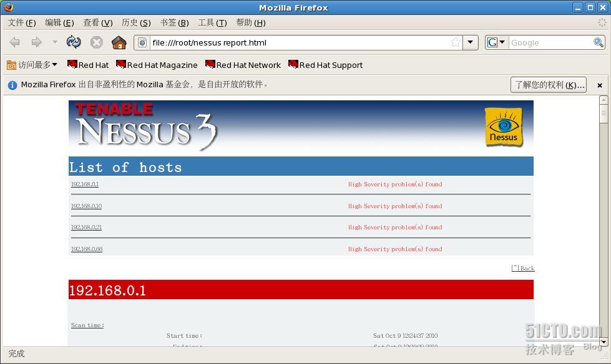Viewport: 611px width, 364px height.
Task: Click the page identity icon in URL bar
Action: click(142, 42)
